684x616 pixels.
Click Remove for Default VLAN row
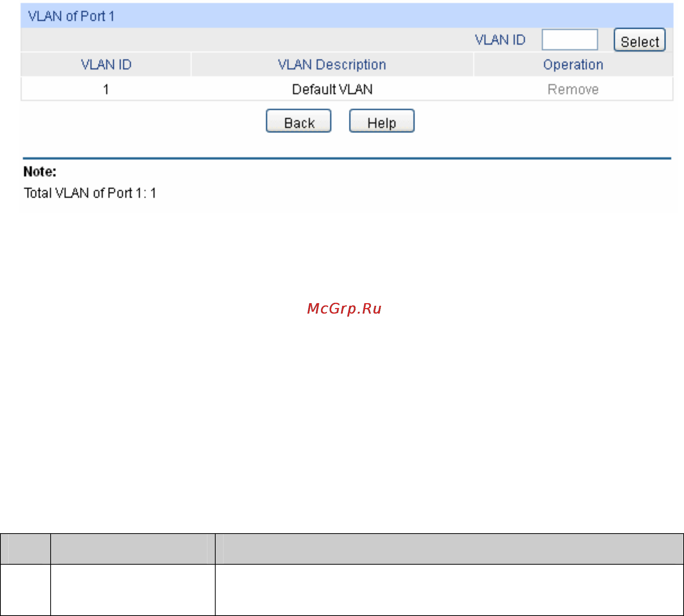click(573, 90)
